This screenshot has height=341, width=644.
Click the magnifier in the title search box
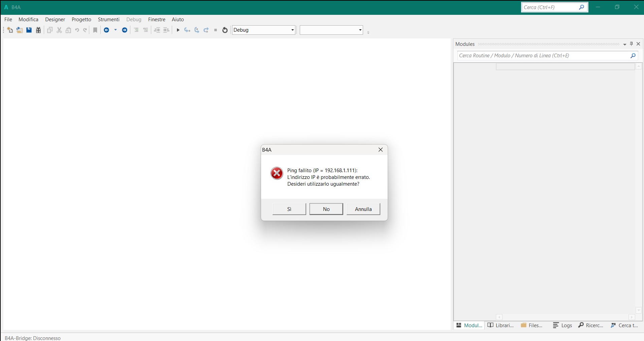coord(582,7)
